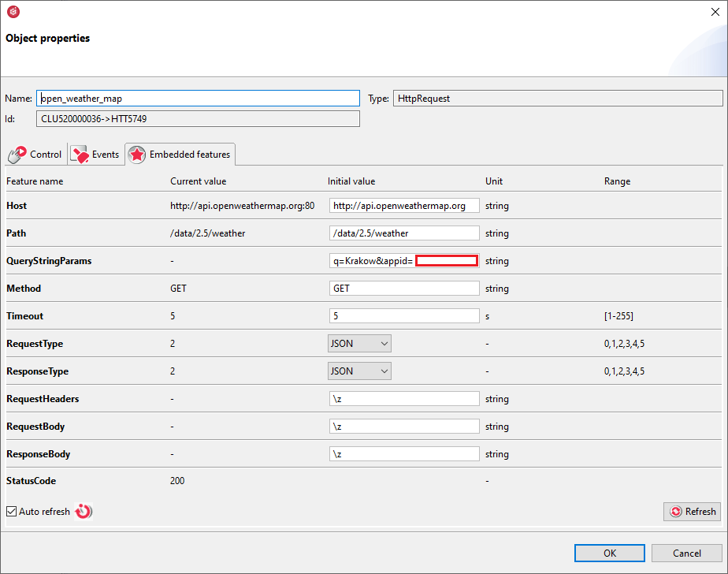Click the app logo icon in title bar
This screenshot has height=574, width=728.
point(13,12)
